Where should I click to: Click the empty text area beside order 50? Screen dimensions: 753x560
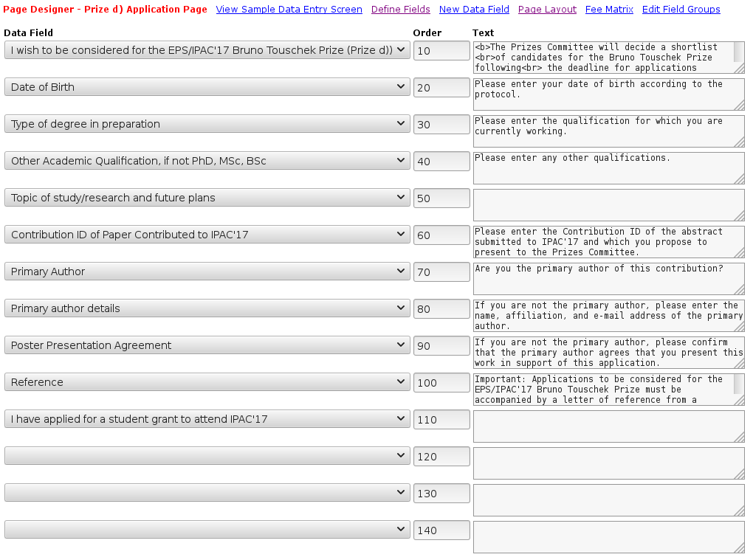click(609, 205)
